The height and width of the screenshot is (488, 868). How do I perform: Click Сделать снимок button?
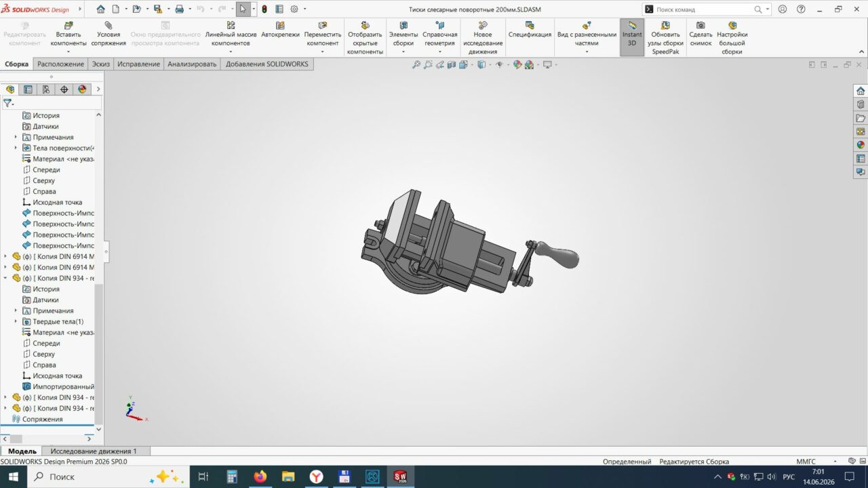[x=701, y=34]
